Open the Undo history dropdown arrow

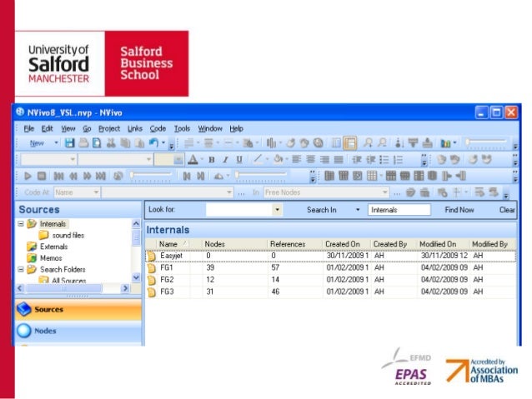click(163, 142)
